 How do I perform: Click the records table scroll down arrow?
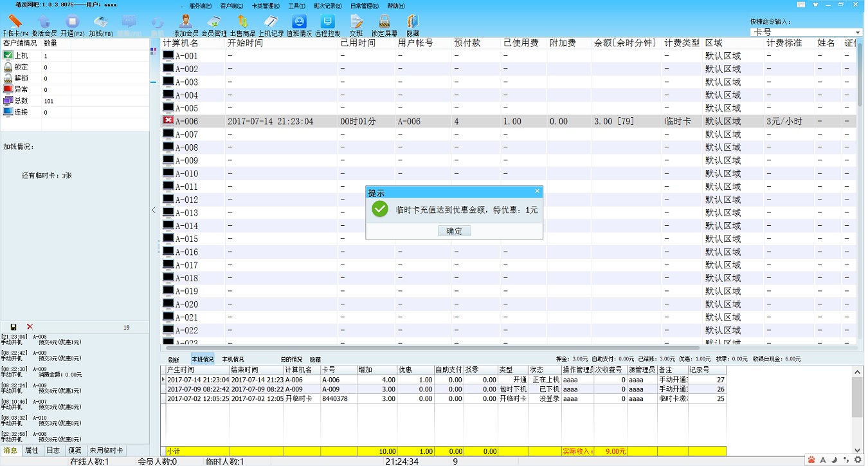click(858, 451)
